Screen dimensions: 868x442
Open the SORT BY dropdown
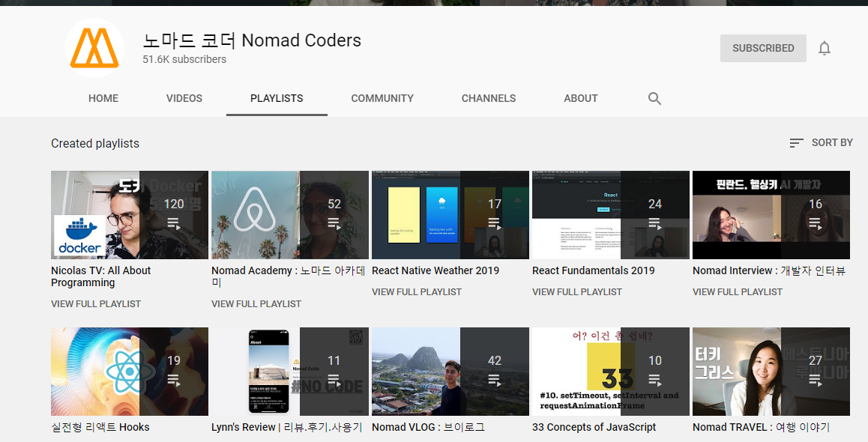click(821, 143)
